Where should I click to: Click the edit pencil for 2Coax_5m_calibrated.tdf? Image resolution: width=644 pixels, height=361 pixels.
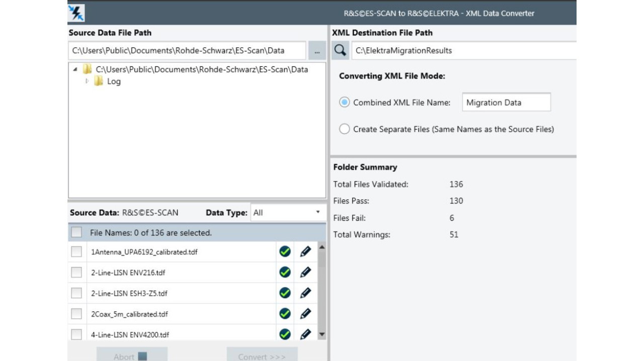305,314
